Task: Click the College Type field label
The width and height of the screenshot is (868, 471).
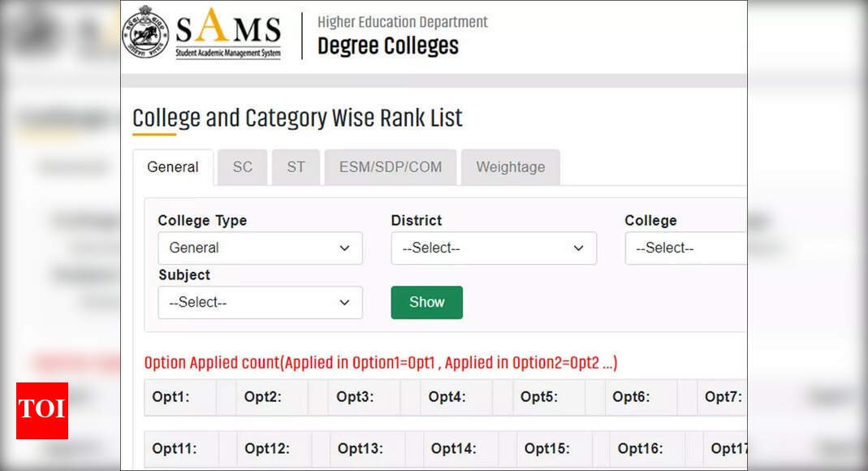Action: click(203, 220)
